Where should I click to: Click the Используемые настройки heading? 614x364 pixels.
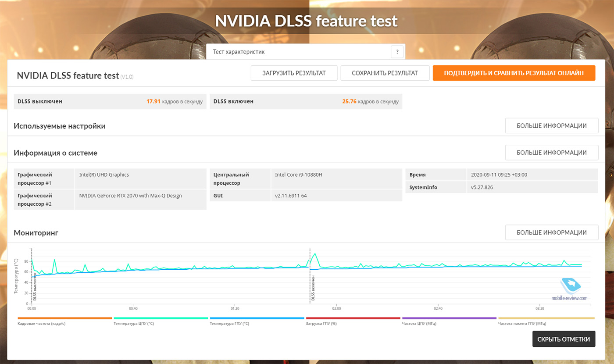click(60, 126)
